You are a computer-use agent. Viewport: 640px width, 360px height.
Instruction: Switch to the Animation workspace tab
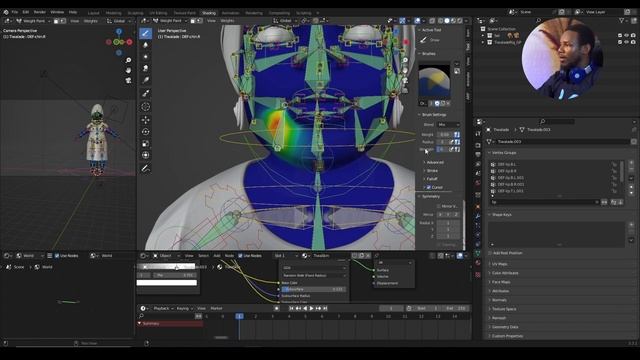(x=230, y=13)
